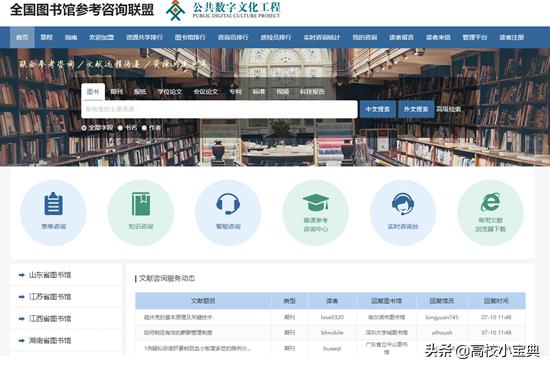Click the 外文搜索 button
Viewport: 550px width, 368px height.
pos(416,109)
